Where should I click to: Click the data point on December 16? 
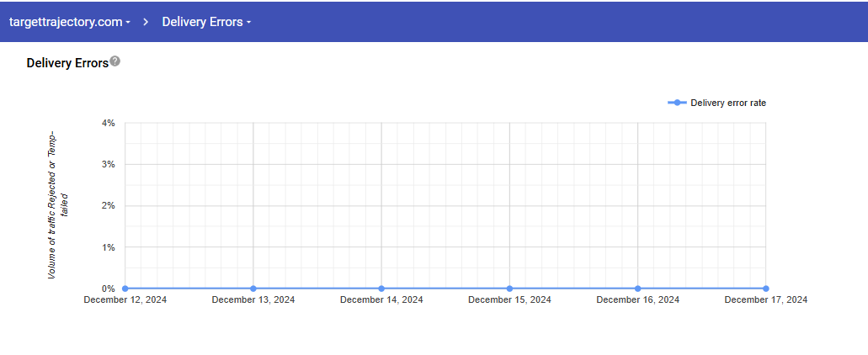click(637, 289)
